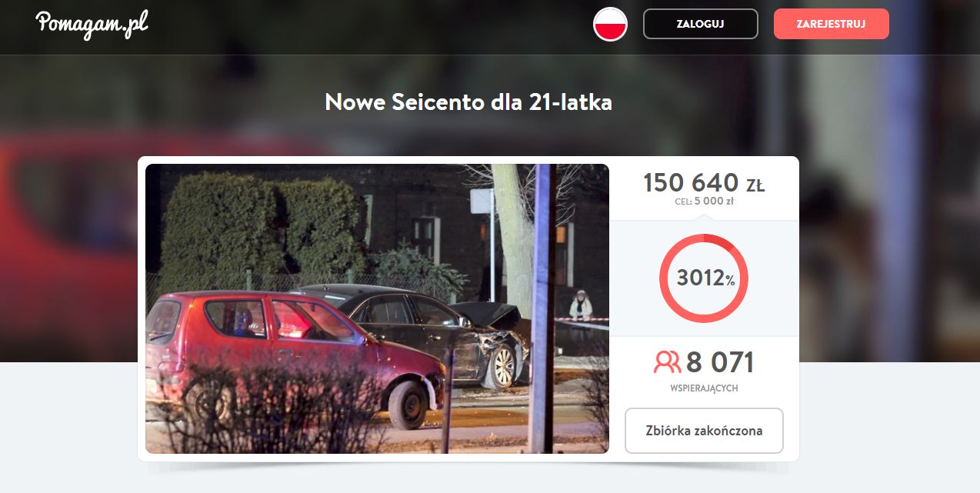
Task: Click the goal text 'CEL: 5 000 zł'
Action: (x=704, y=202)
